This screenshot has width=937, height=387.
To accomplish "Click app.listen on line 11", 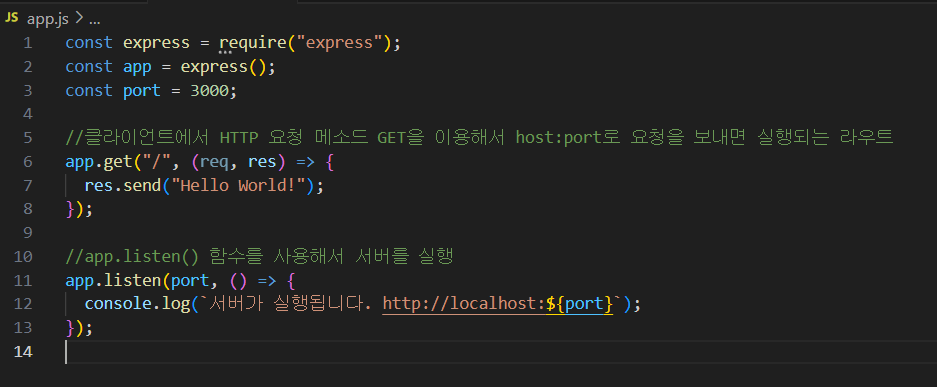I will 114,281.
